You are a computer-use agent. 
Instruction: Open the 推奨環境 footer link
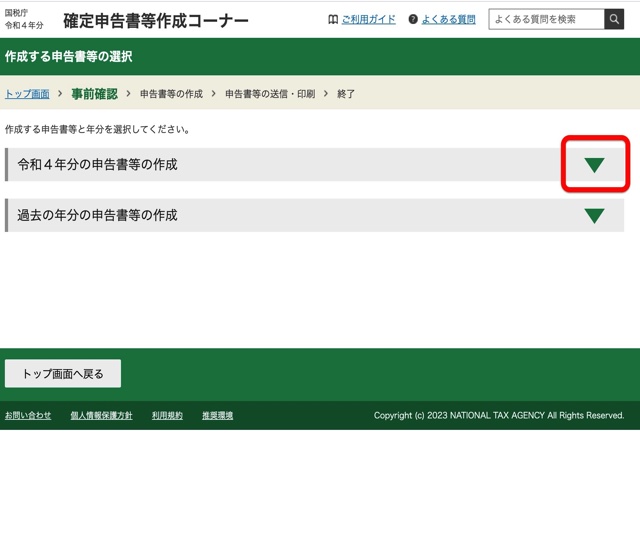217,415
